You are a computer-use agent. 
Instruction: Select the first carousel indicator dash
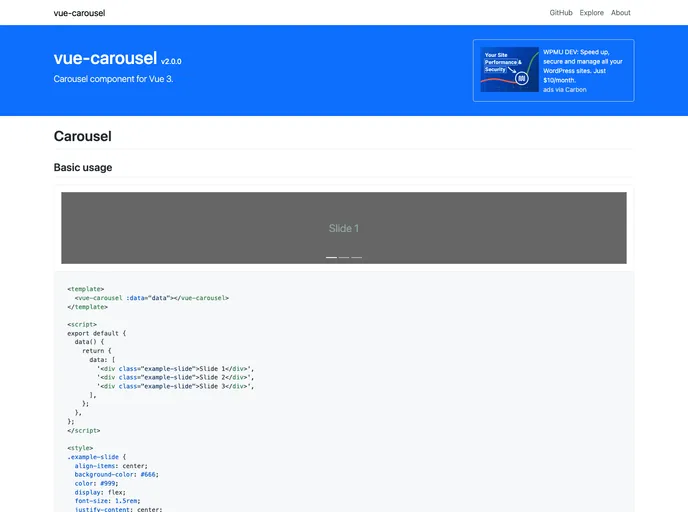pyautogui.click(x=331, y=258)
